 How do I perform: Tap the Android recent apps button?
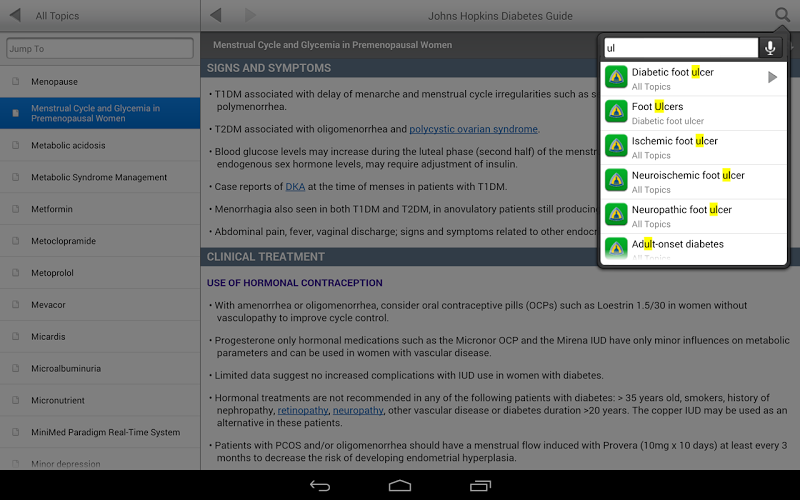(480, 486)
